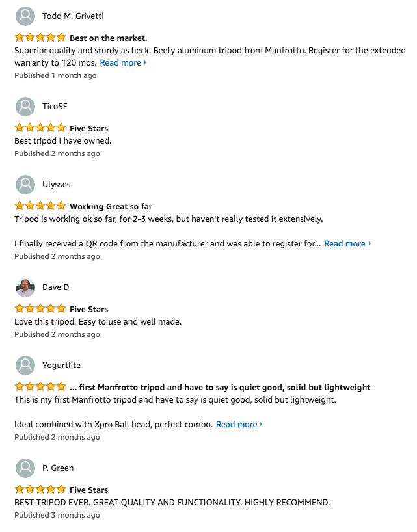Image resolution: width=417 pixels, height=532 pixels.
Task: Click star rating on 'Best on the market' review
Action: [40, 37]
